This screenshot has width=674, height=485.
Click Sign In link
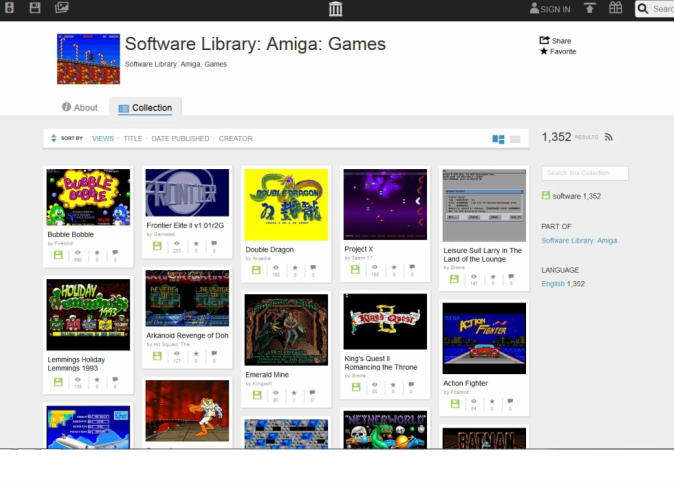point(550,9)
